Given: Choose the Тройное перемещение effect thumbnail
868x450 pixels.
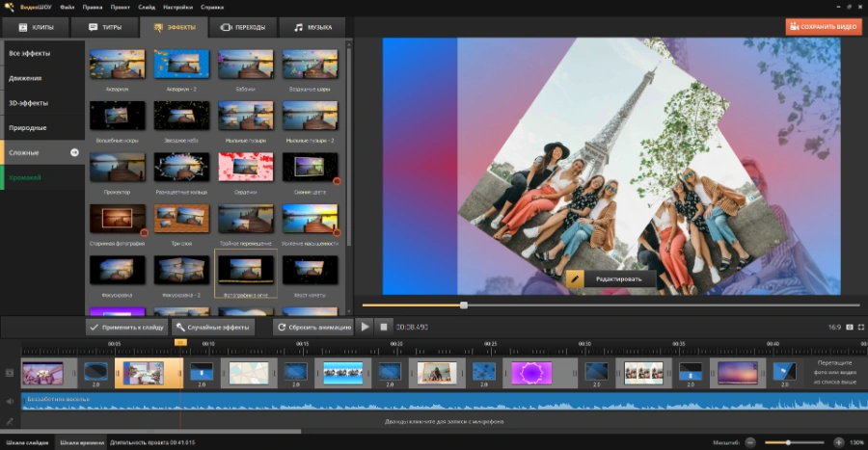Looking at the screenshot, I should pyautogui.click(x=246, y=219).
